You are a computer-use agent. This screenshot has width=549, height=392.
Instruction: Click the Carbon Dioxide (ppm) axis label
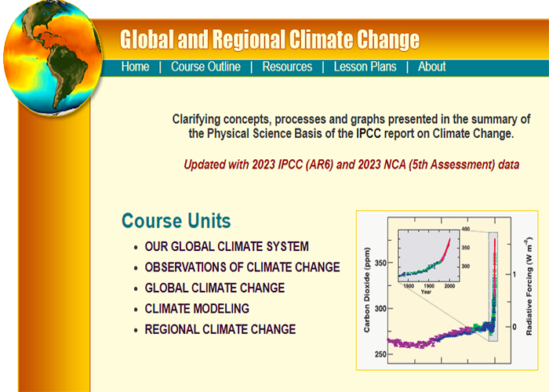click(367, 290)
